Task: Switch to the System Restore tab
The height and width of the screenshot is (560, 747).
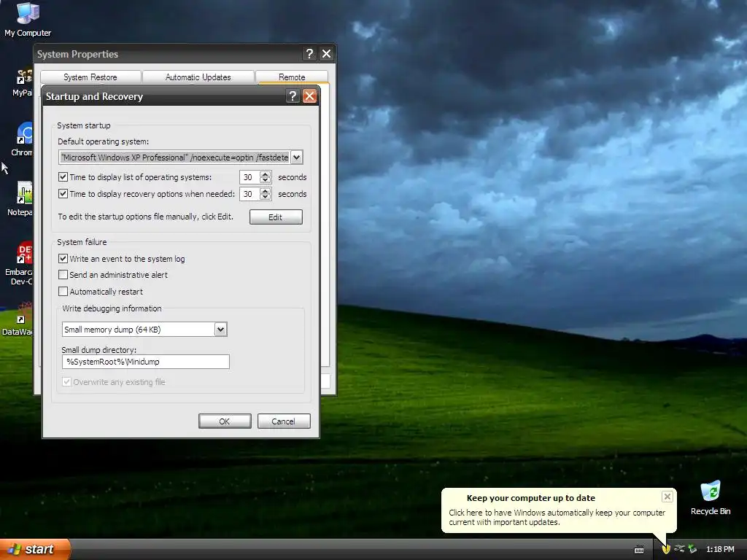Action: pyautogui.click(x=90, y=77)
